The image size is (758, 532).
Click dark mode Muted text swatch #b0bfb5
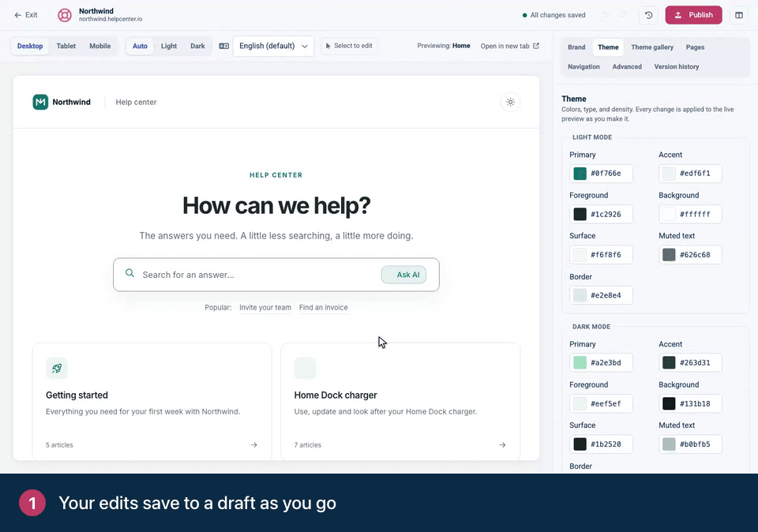coord(669,444)
